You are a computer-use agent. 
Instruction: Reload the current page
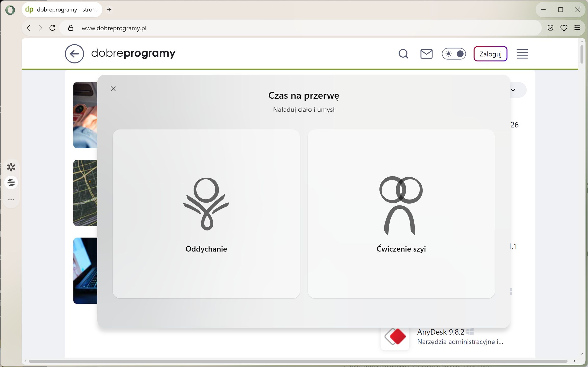tap(53, 28)
